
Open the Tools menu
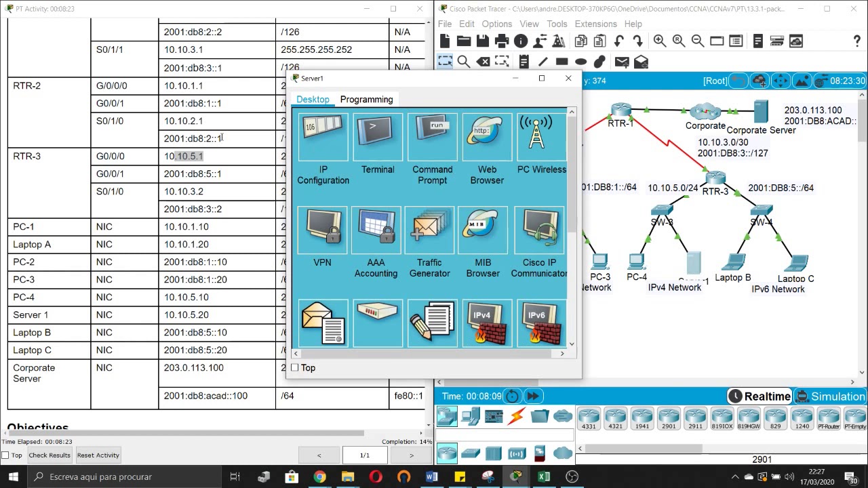(x=557, y=24)
